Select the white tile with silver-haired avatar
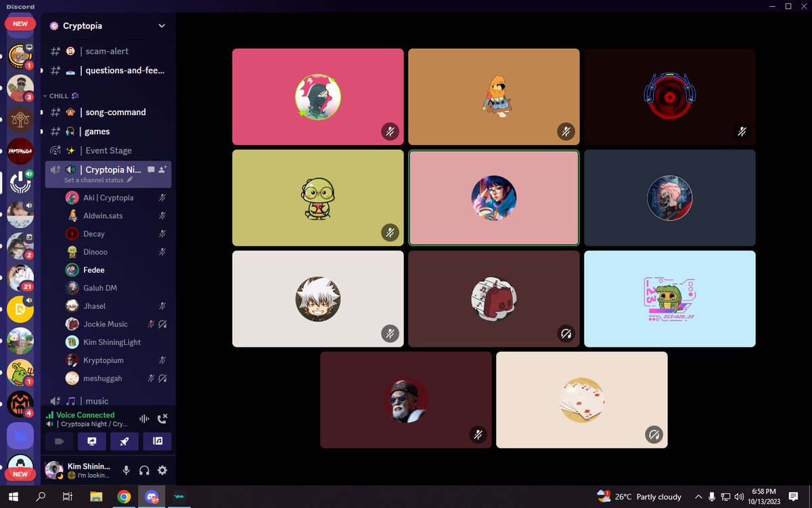 pos(318,299)
